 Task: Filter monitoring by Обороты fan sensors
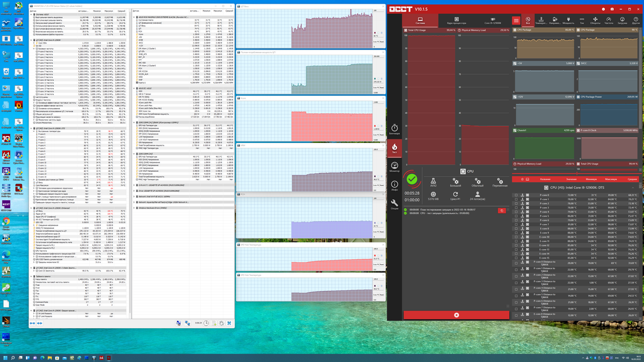pos(595,21)
